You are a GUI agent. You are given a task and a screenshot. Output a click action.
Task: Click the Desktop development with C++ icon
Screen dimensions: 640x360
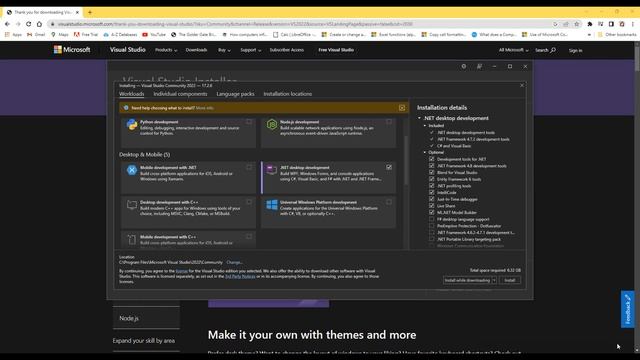coord(131,204)
